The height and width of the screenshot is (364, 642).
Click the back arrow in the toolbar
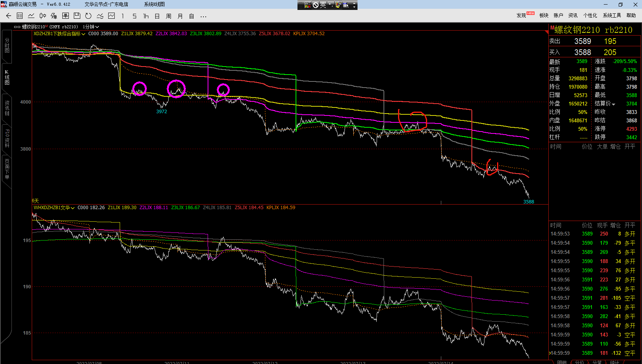[x=8, y=16]
